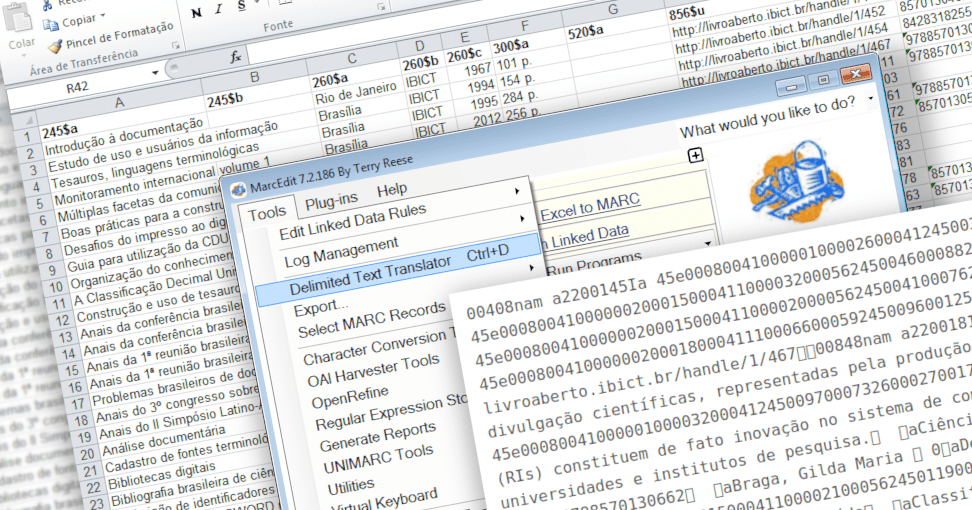
Task: Click the MarcEdit title bar app icon
Action: click(238, 189)
